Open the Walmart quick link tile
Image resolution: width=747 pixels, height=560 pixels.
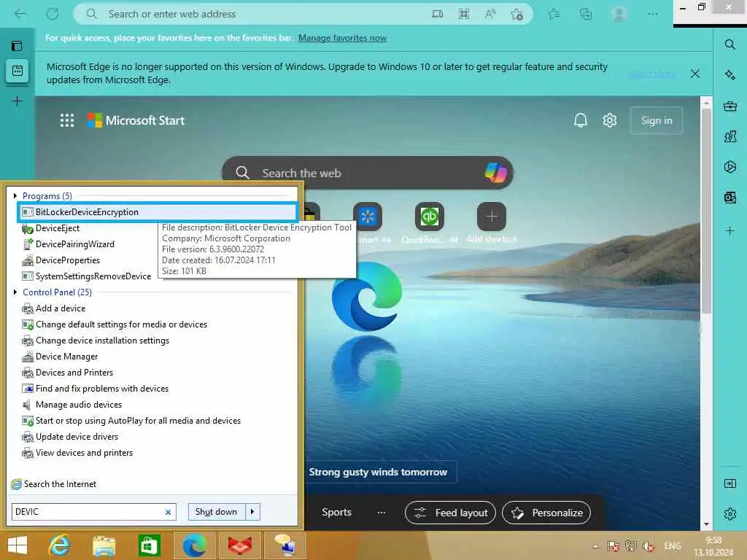(368, 217)
